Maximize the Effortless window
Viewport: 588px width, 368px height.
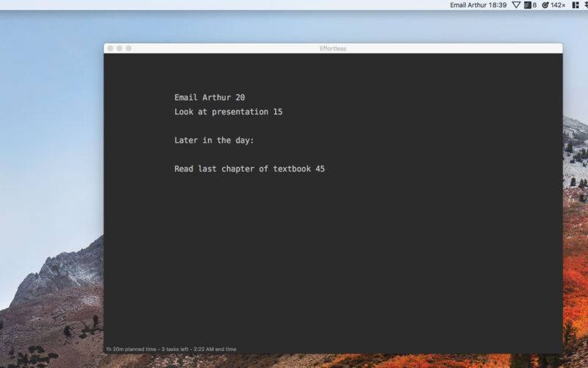(x=129, y=49)
